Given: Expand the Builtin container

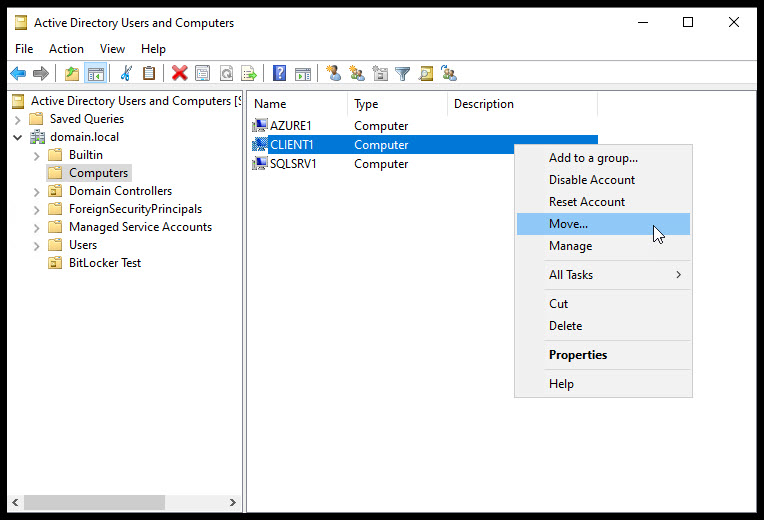Looking at the screenshot, I should coord(37,156).
